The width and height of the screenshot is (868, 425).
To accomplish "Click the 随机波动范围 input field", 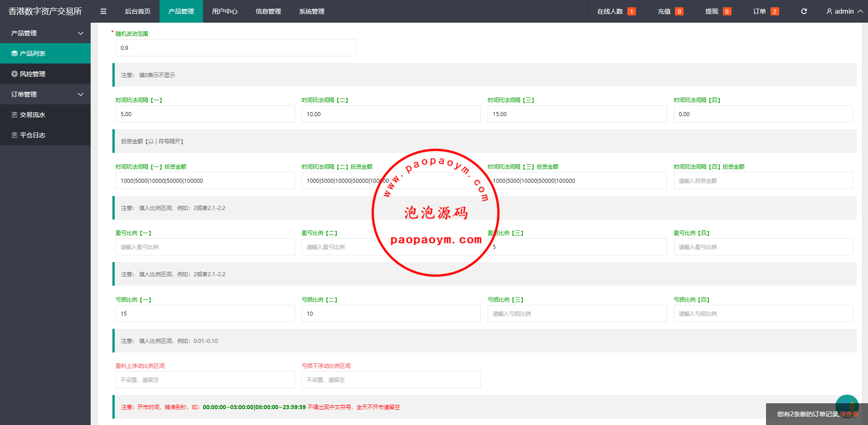I will (x=236, y=48).
